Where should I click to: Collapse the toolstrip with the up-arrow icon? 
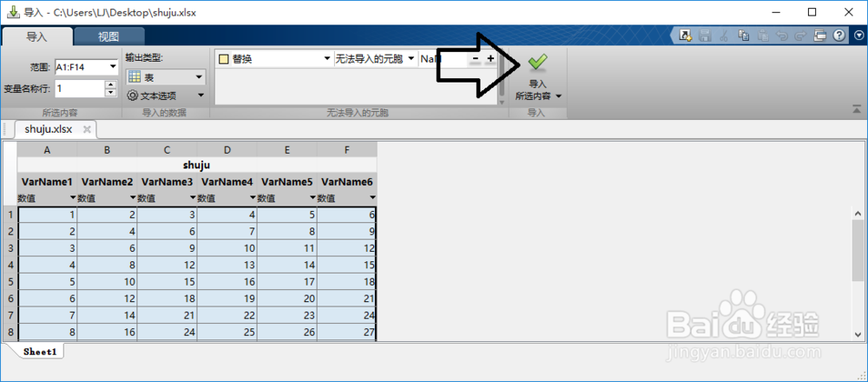858,109
